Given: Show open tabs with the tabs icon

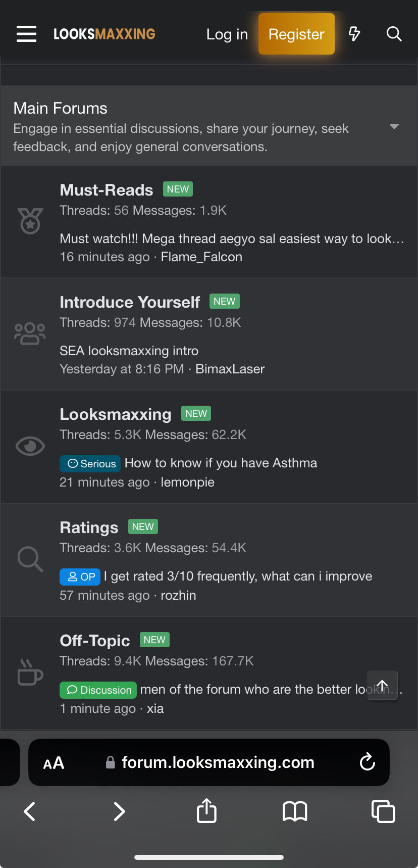Looking at the screenshot, I should point(383,811).
